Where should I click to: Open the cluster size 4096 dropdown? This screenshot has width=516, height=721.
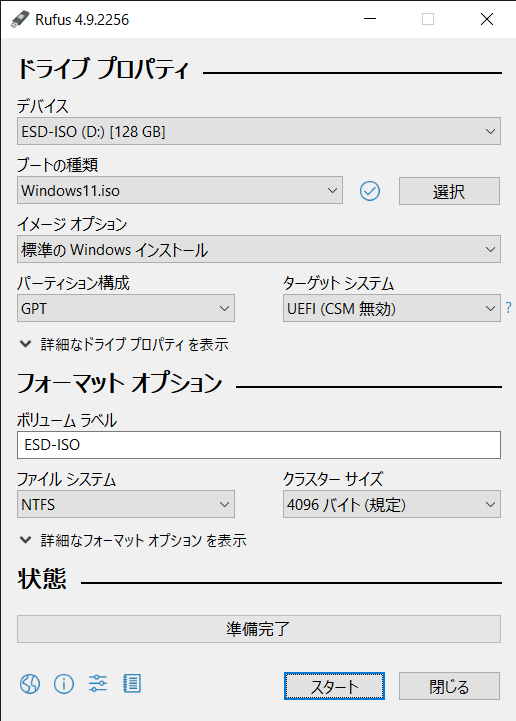pyautogui.click(x=392, y=504)
